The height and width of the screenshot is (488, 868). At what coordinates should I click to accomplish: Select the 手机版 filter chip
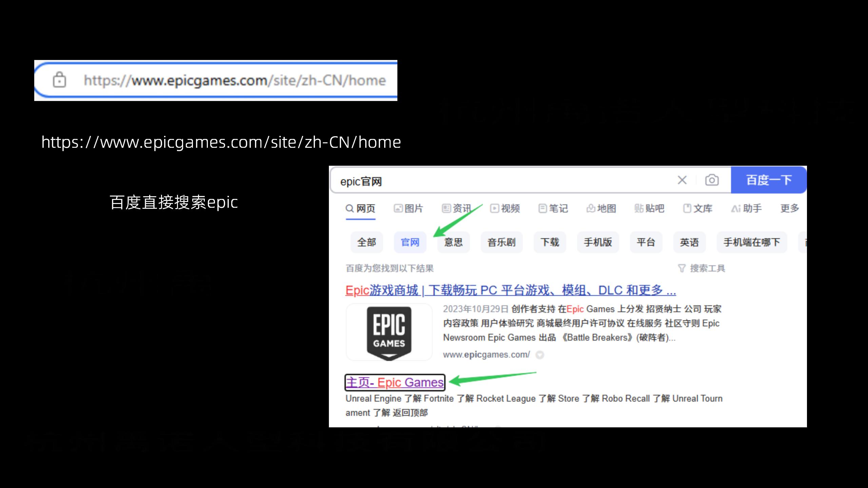tap(598, 242)
